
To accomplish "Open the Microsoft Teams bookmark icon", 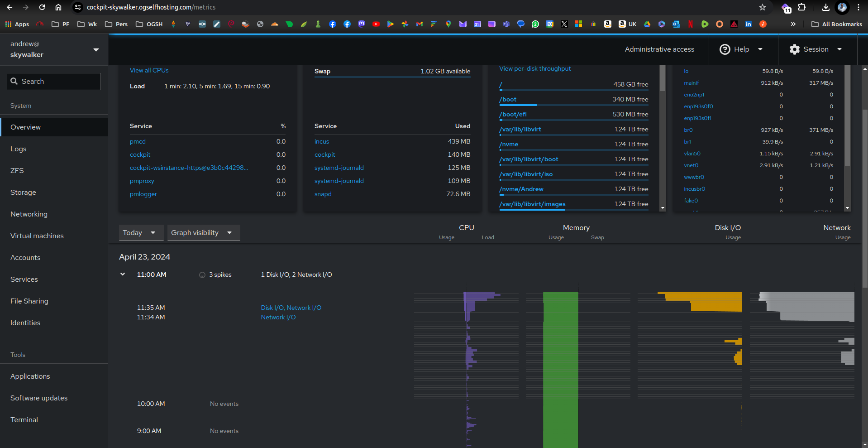I will click(506, 24).
